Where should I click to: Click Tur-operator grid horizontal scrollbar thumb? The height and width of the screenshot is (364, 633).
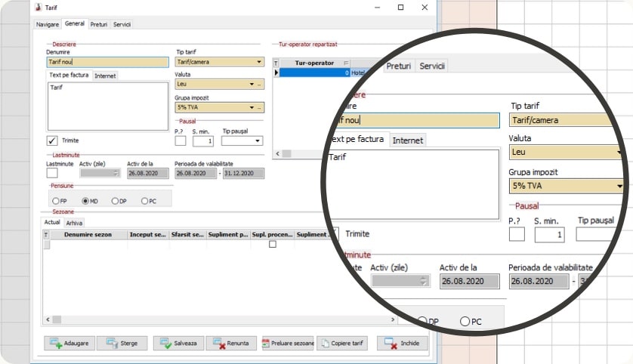[286, 154]
